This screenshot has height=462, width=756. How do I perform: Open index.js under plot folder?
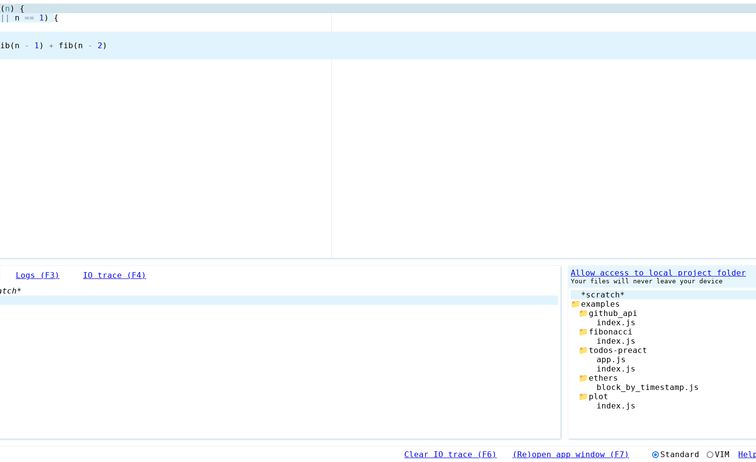(615, 406)
